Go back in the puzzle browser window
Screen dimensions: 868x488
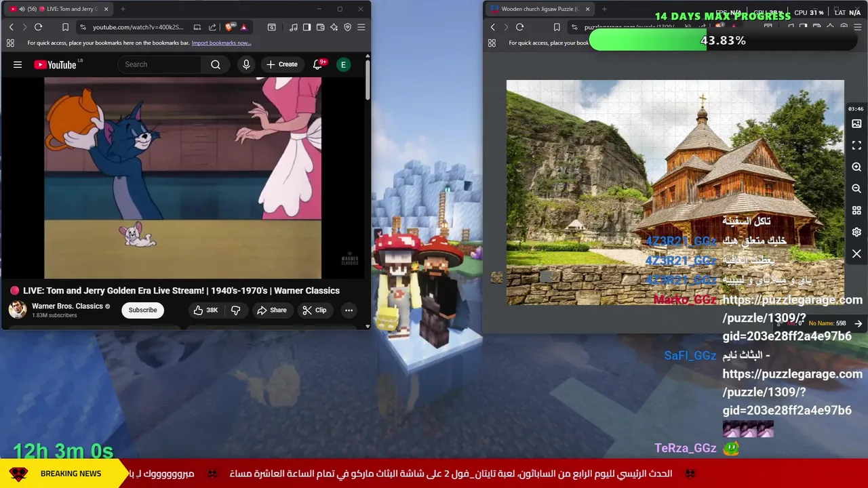[492, 27]
